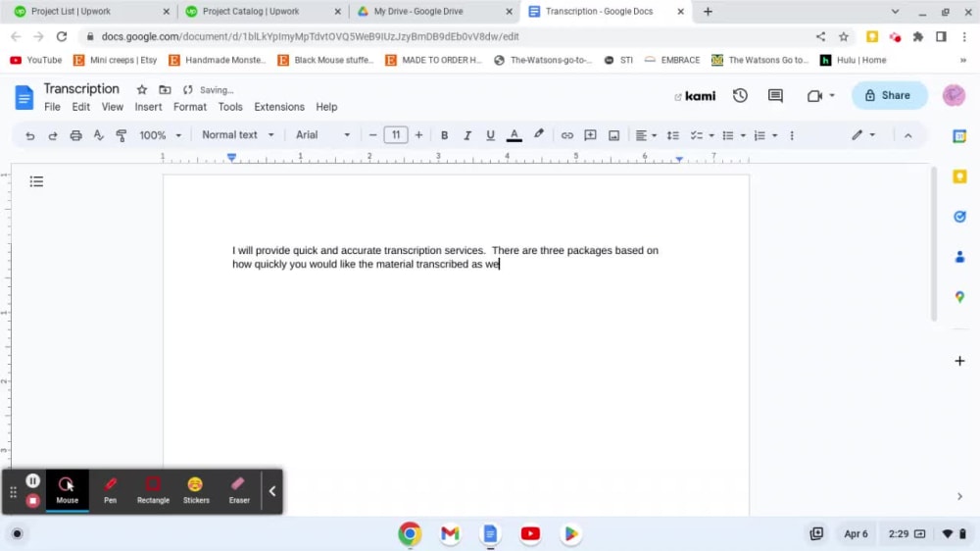Toggle italic formatting
The image size is (980, 551).
coord(466,135)
